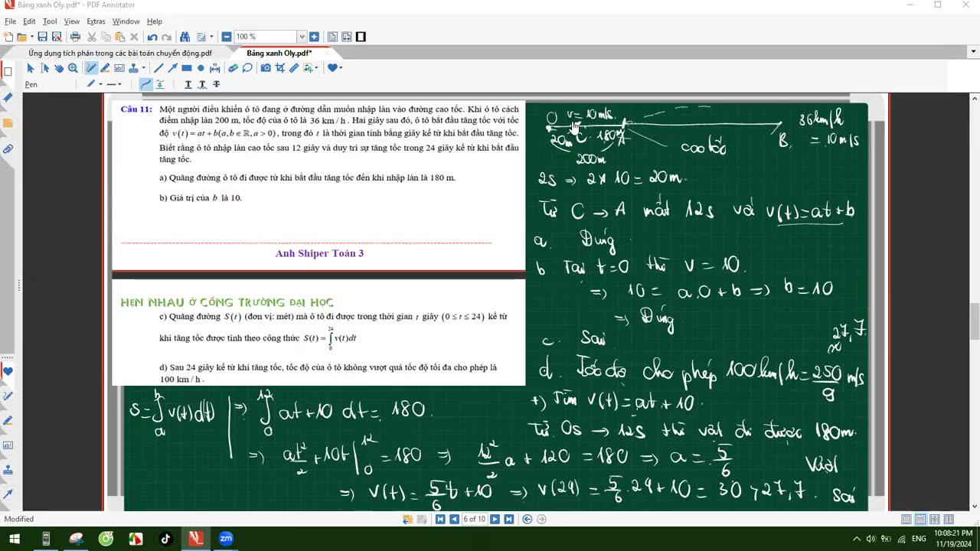This screenshot has width=980, height=551.
Task: Open the Extras menu
Action: (96, 21)
